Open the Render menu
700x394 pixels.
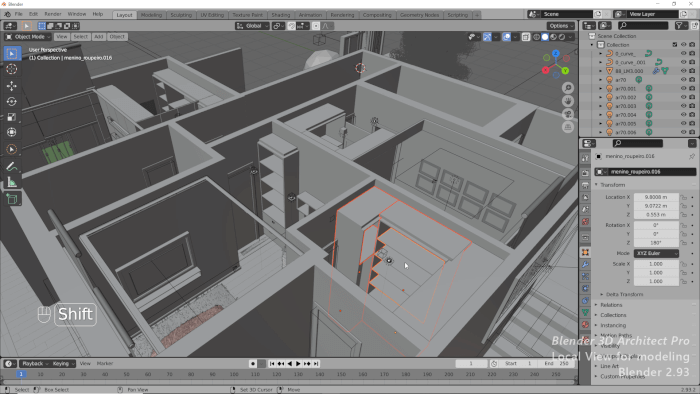tap(53, 14)
